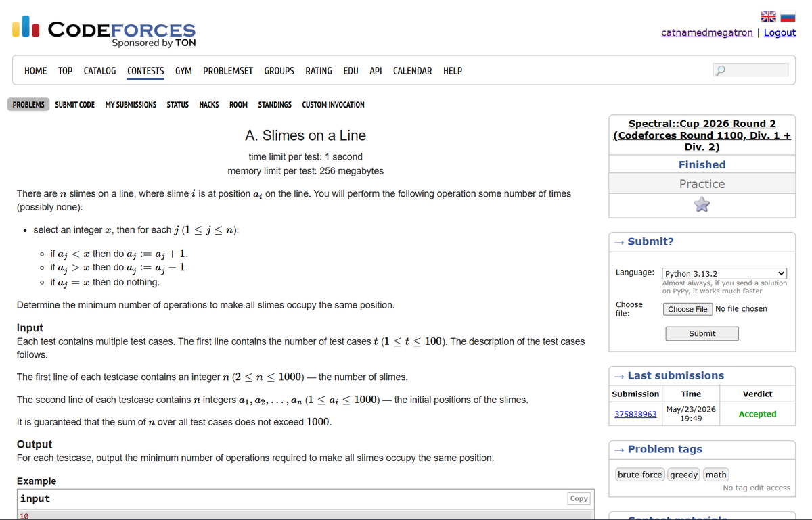This screenshot has height=520, width=812.
Task: Click the search magnifier icon
Action: click(x=720, y=70)
